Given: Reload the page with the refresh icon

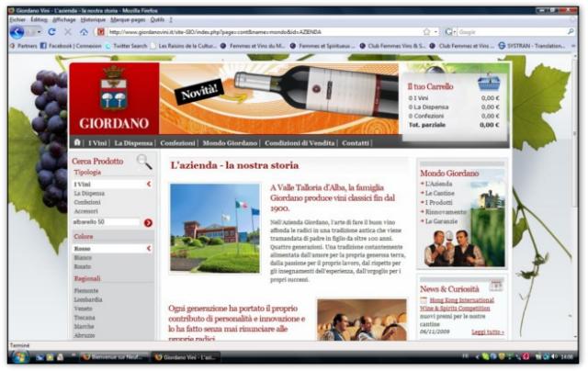Looking at the screenshot, I should point(51,32).
